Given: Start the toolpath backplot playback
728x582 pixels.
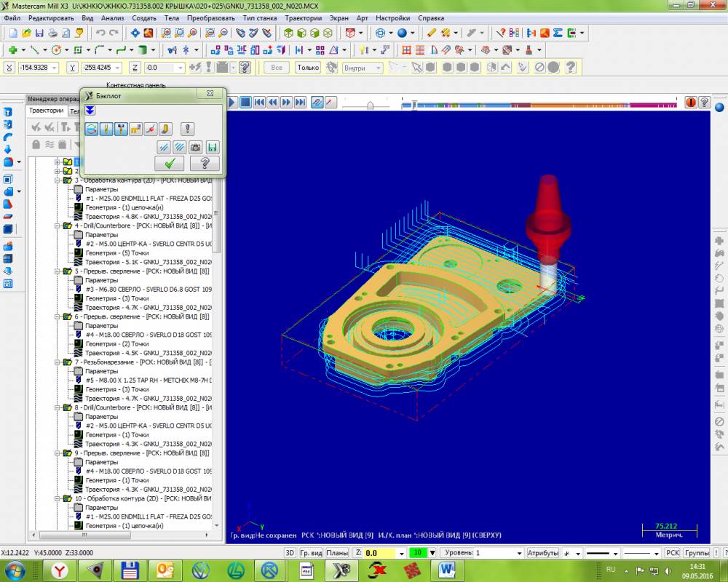Looking at the screenshot, I should [232, 102].
